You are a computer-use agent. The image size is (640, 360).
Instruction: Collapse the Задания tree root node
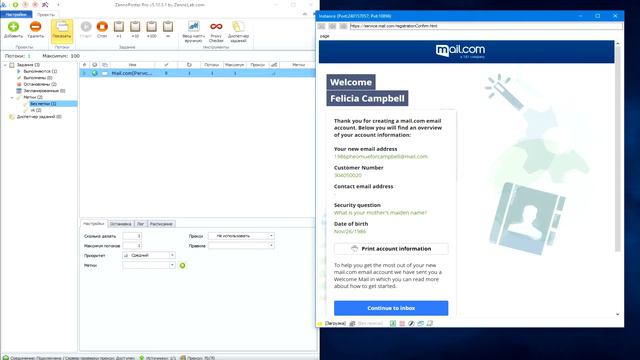tap(5, 65)
